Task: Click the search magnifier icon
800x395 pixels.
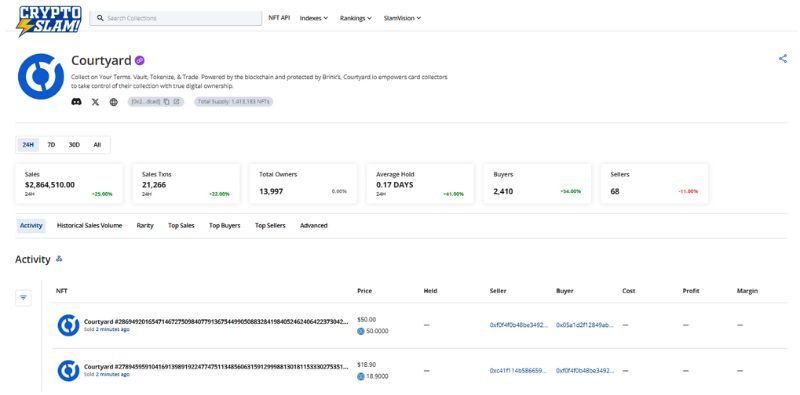Action: click(101, 18)
